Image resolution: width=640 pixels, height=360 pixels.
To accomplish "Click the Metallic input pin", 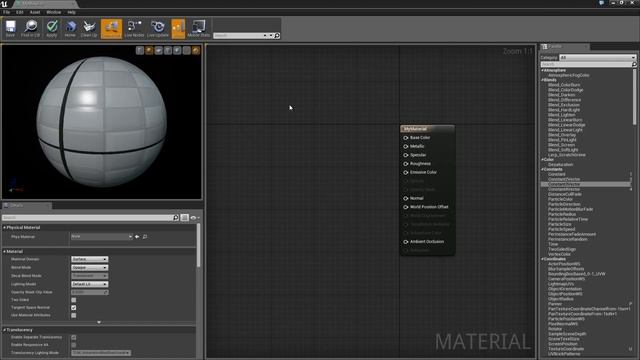I will tap(406, 147).
